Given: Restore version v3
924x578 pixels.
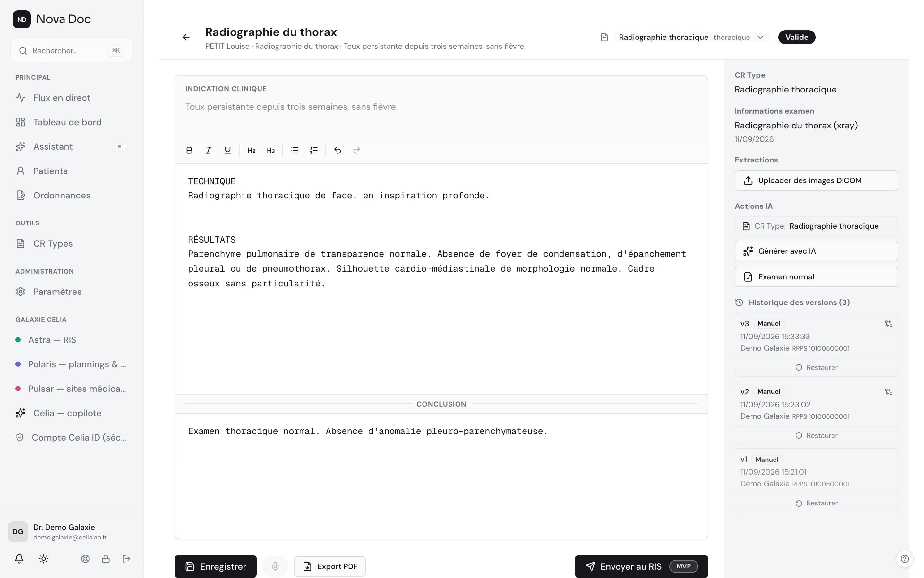Looking at the screenshot, I should pos(816,367).
